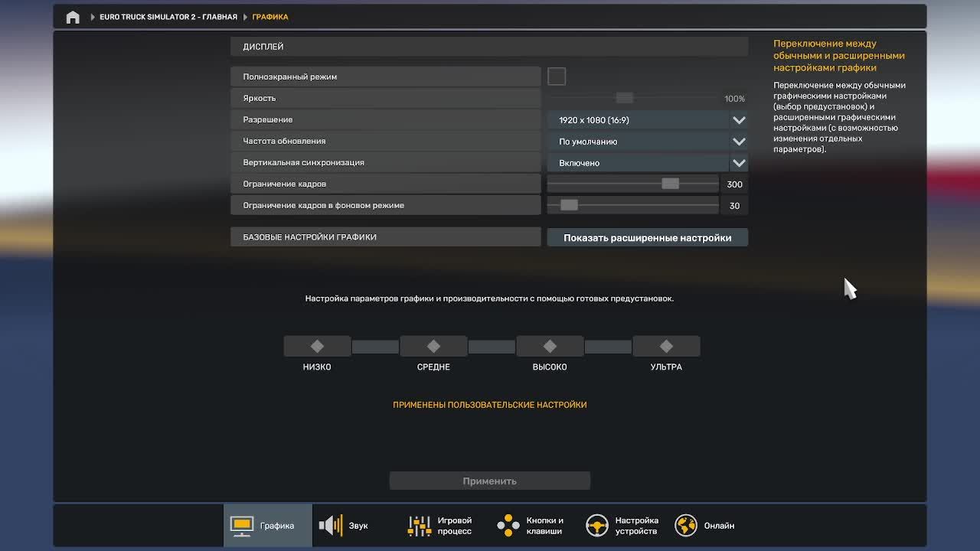
Task: Click the sliders icon of Игровой процесс
Action: pyautogui.click(x=420, y=526)
